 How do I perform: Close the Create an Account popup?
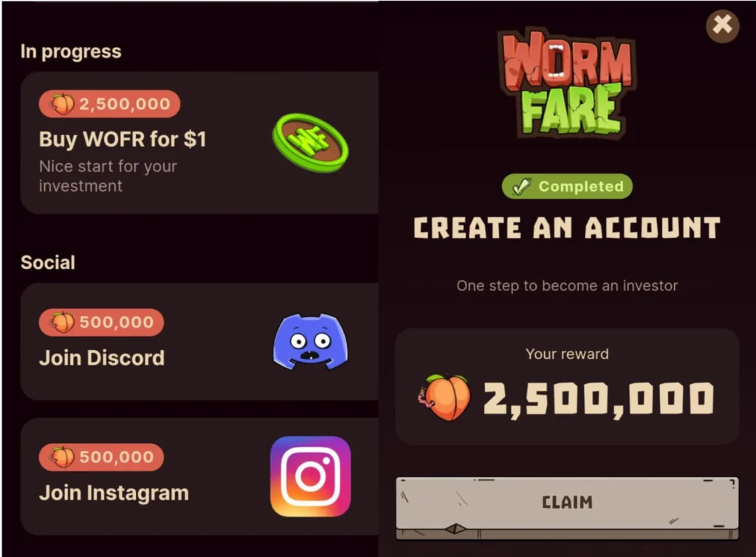tap(722, 24)
